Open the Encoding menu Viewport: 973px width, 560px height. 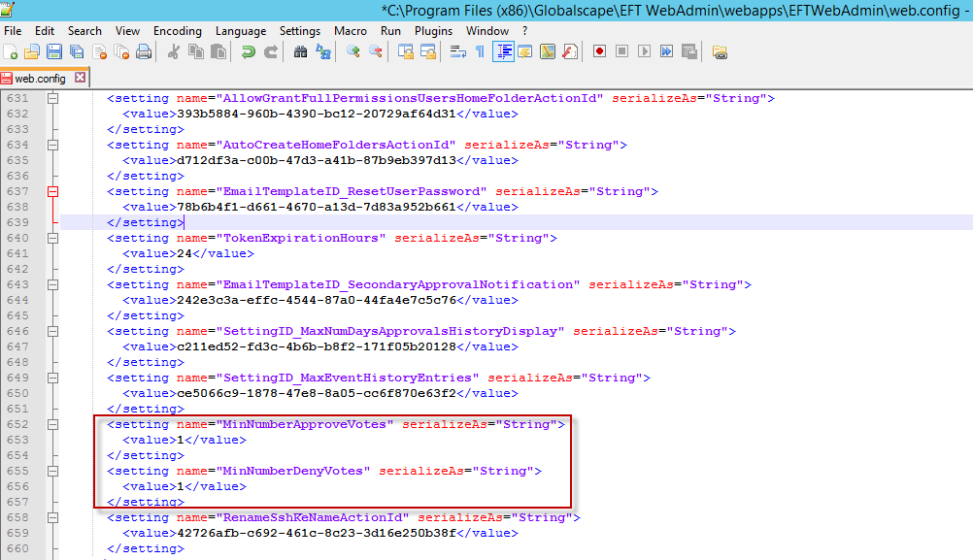pyautogui.click(x=177, y=30)
